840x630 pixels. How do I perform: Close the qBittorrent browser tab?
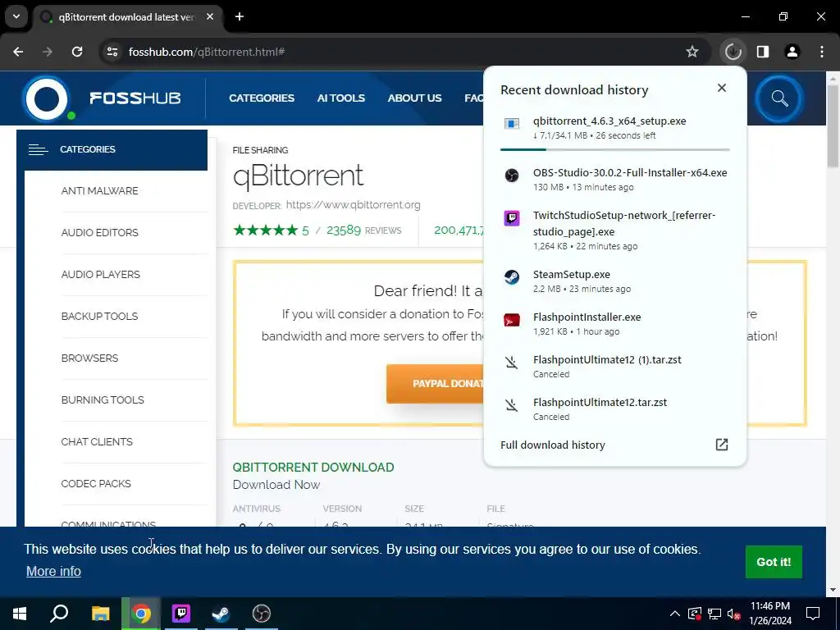(x=210, y=16)
